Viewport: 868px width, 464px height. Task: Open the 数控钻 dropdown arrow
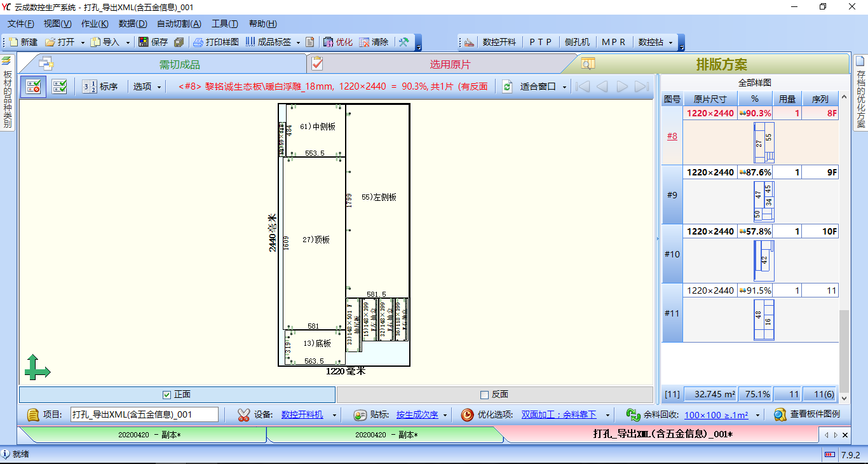670,43
